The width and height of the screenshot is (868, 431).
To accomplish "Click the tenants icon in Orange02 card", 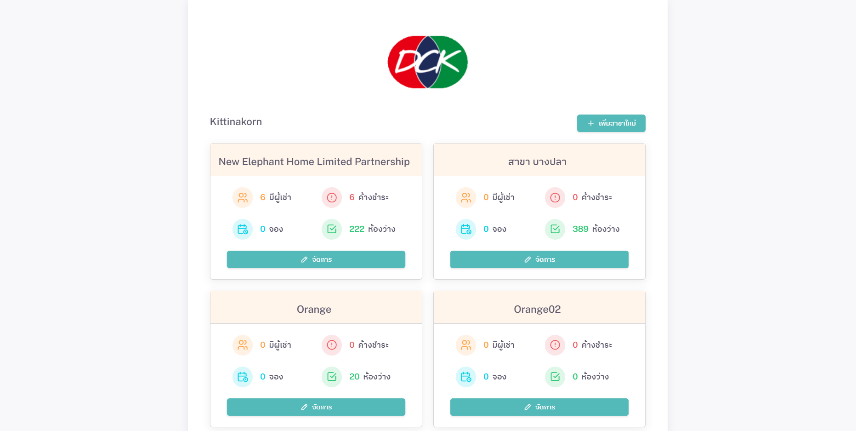I will 466,345.
